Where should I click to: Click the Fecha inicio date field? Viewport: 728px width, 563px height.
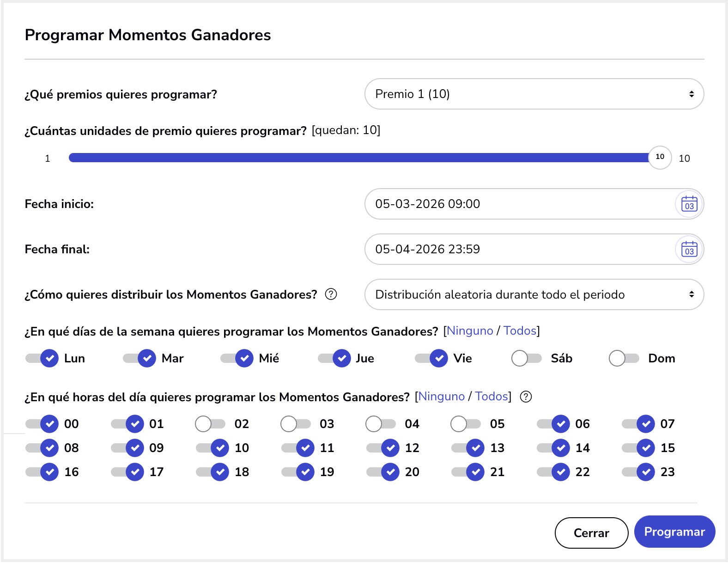tap(517, 204)
